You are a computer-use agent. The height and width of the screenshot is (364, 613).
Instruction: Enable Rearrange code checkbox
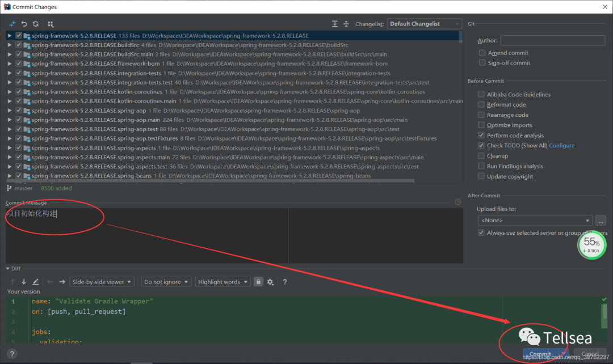pyautogui.click(x=481, y=115)
